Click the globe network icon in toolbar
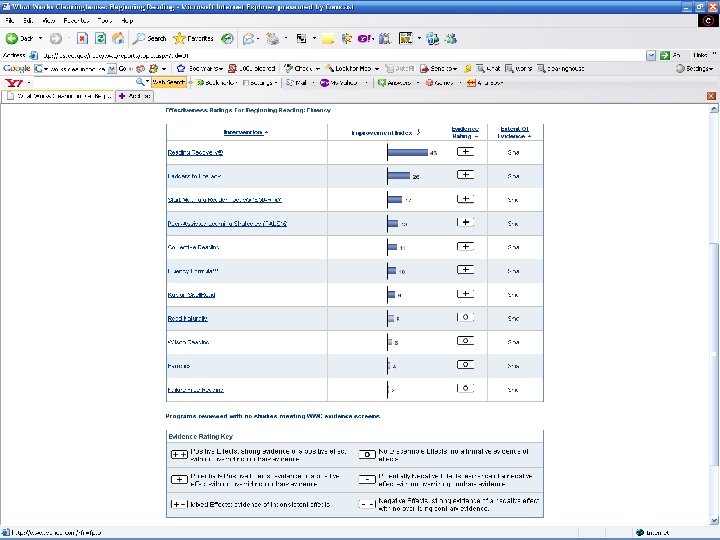Image resolution: width=720 pixels, height=540 pixels. (433, 39)
